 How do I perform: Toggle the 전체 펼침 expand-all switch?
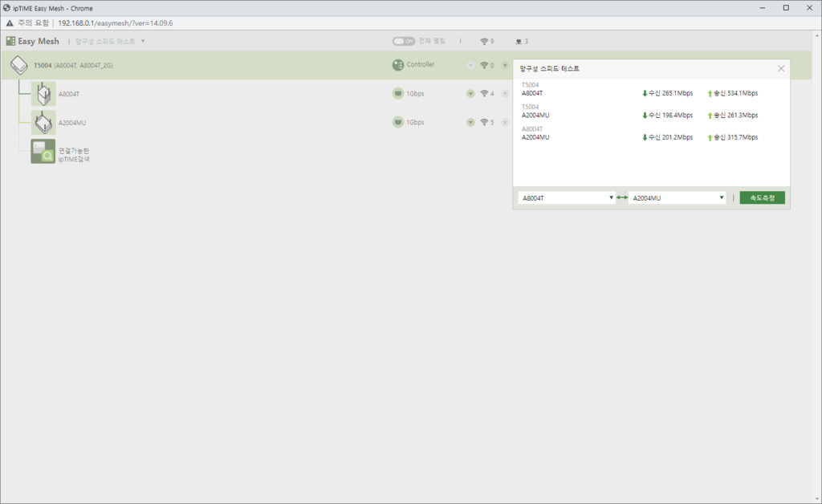404,41
